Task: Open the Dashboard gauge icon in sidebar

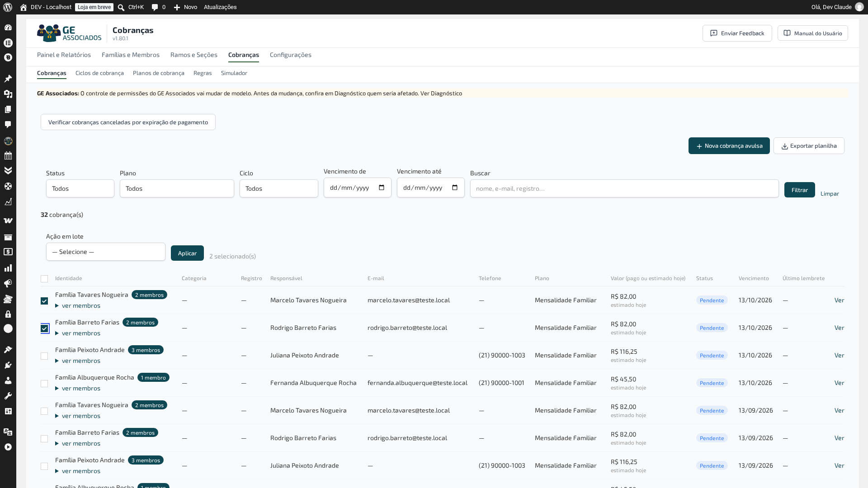Action: 8,28
